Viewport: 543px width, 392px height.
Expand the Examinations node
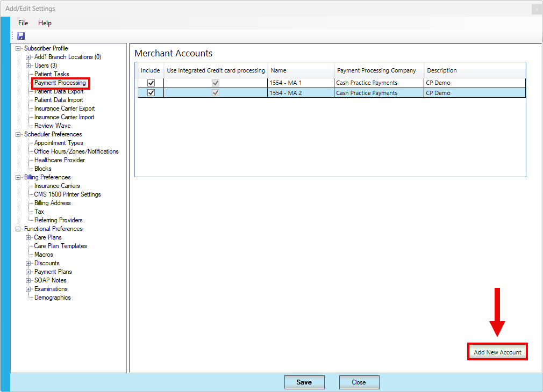[28, 289]
